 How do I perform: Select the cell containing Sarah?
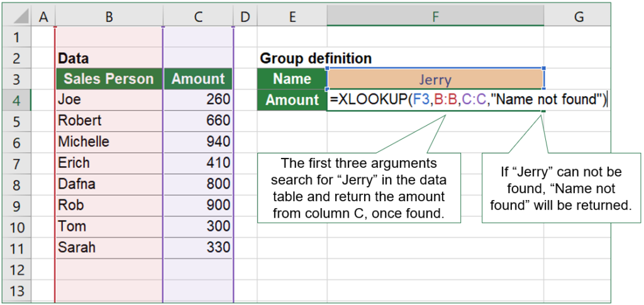109,248
